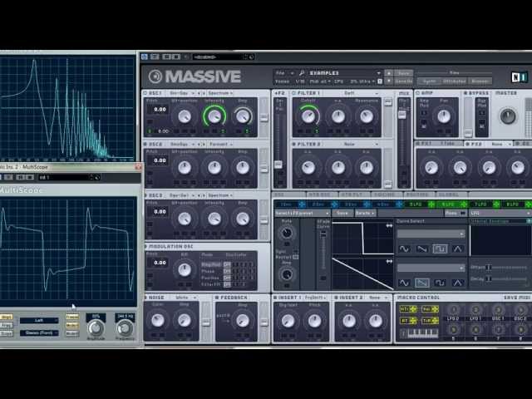Click Save button in LFO preset row

click(342, 213)
